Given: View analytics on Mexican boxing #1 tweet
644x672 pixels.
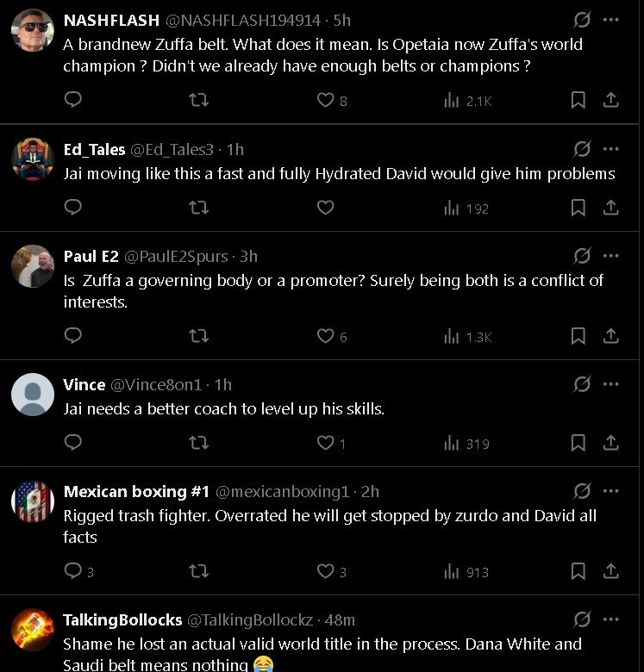Looking at the screenshot, I should (466, 571).
